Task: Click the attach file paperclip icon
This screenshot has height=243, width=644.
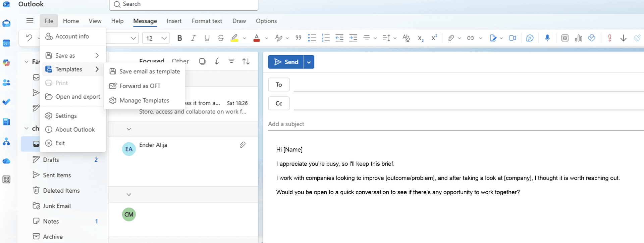Action: pyautogui.click(x=451, y=38)
